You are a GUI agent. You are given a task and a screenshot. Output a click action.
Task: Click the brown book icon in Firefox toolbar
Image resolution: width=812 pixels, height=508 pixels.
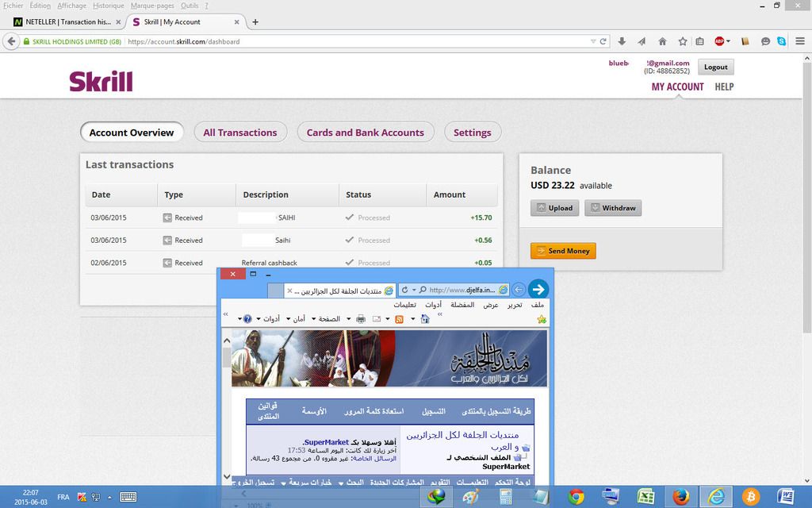[745, 41]
